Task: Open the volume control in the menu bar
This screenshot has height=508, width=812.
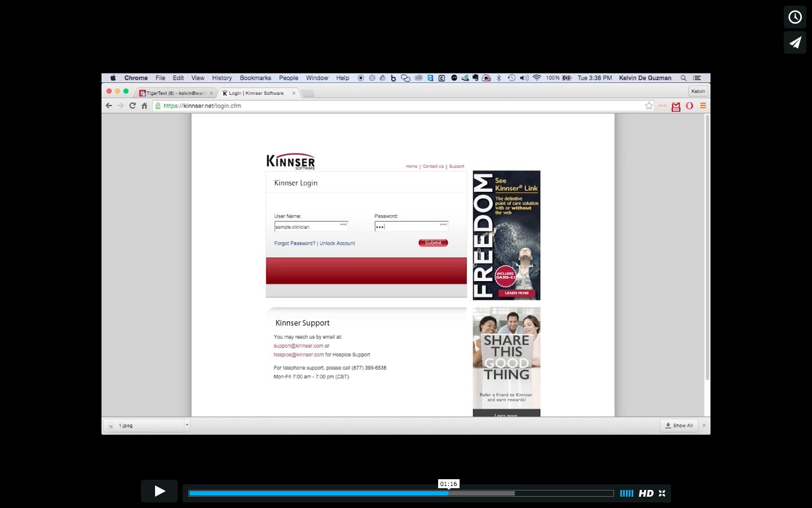Action: [523, 78]
